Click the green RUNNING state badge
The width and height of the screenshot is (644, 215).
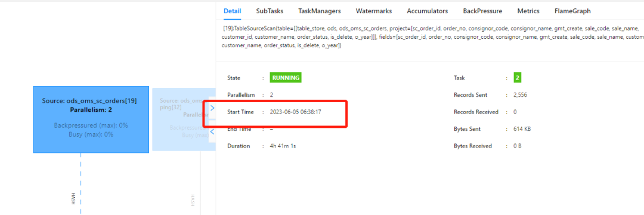286,78
